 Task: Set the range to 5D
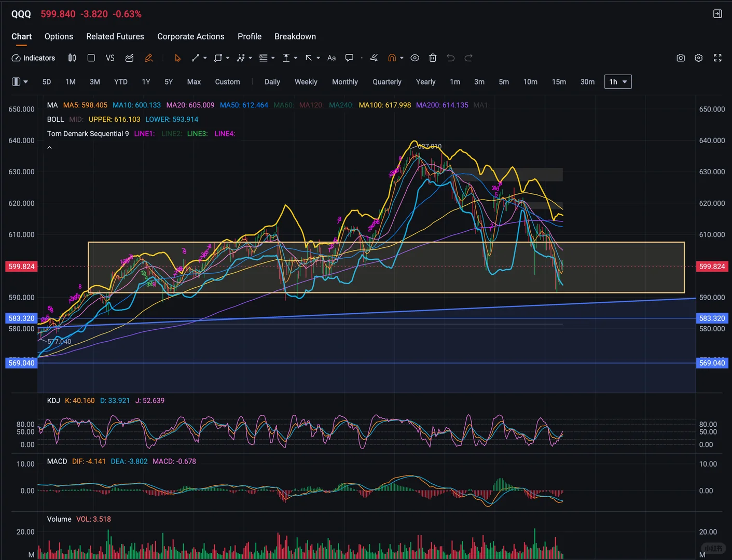point(47,82)
